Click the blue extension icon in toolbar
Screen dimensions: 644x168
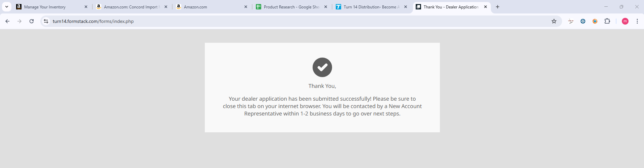(x=583, y=21)
